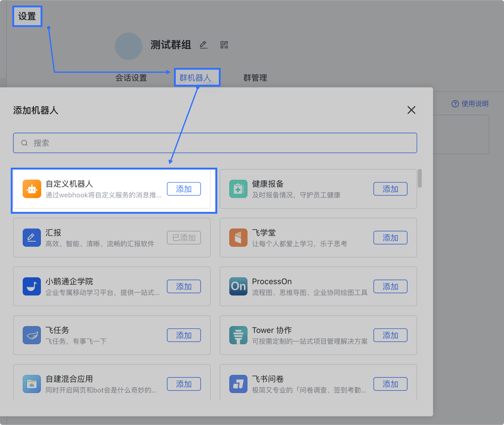Click the goose academy app icon

click(x=32, y=286)
